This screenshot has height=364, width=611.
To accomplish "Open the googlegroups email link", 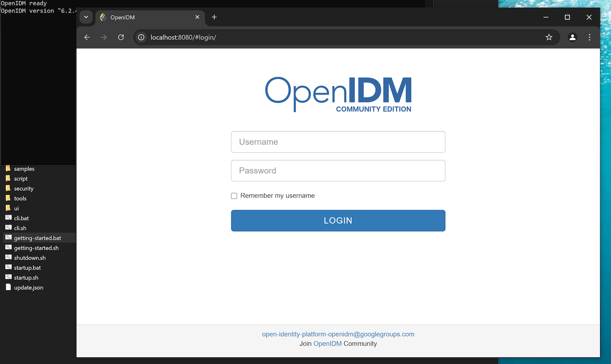I will click(x=338, y=334).
